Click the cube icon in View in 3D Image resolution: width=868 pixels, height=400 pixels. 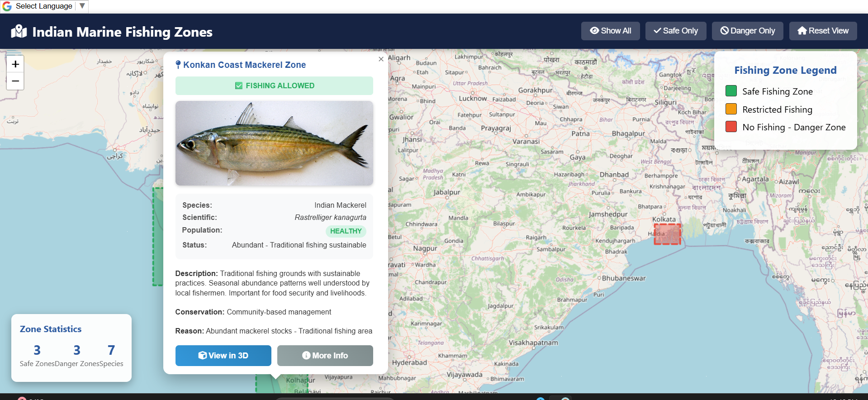202,356
